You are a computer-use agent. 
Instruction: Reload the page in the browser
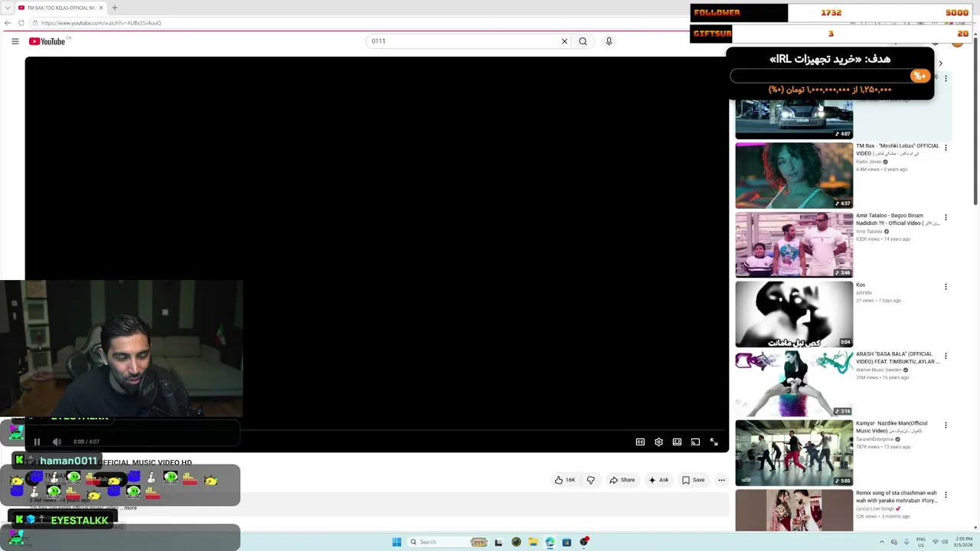pyautogui.click(x=21, y=23)
